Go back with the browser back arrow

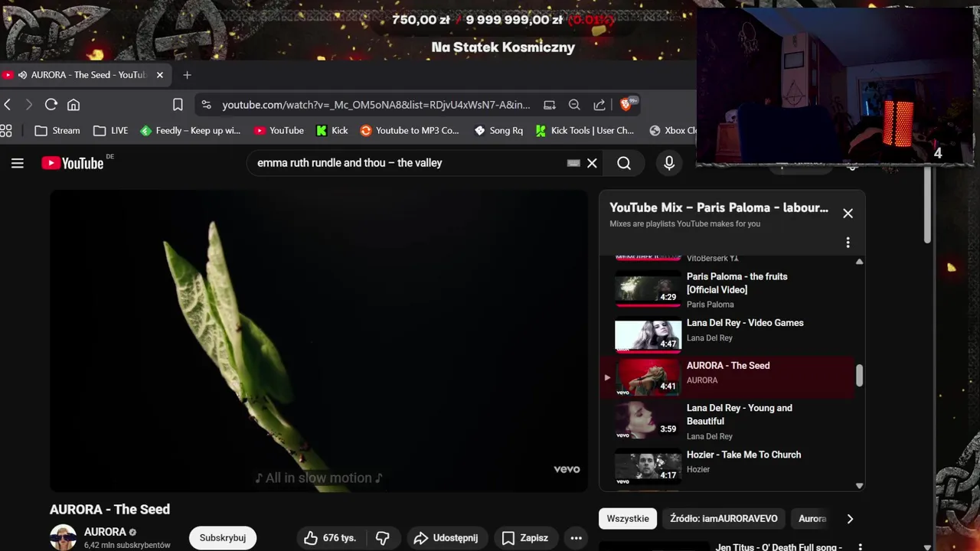pyautogui.click(x=7, y=105)
